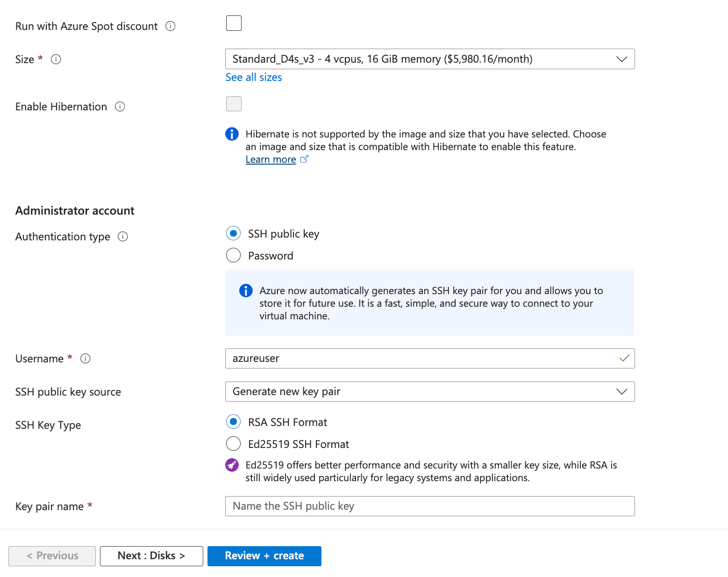
Task: Click info icon beside Authentication type
Action: [x=123, y=237]
